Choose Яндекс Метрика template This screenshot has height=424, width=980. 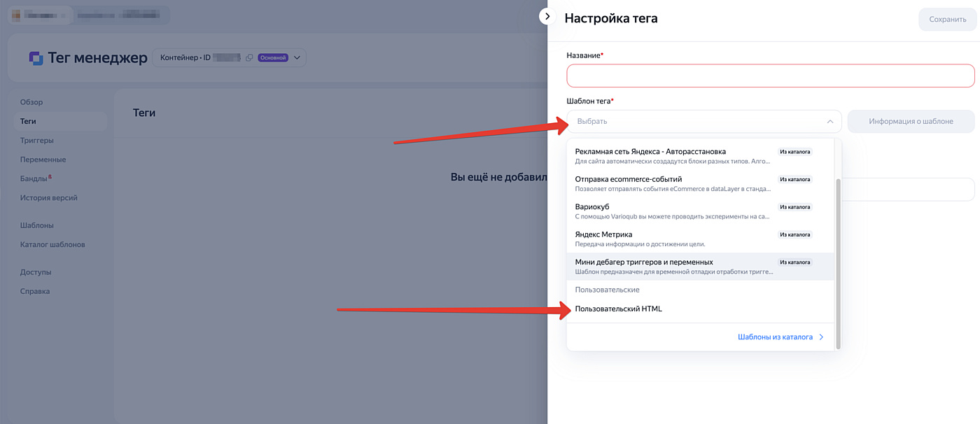tap(700, 239)
